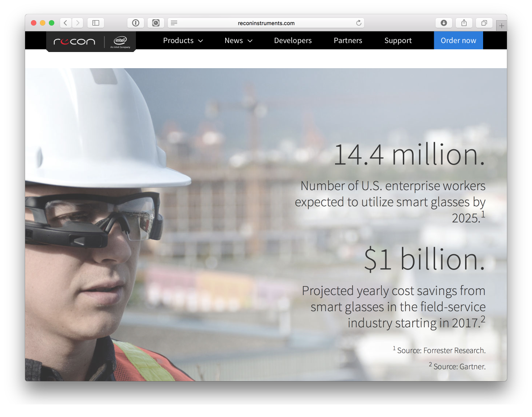The width and height of the screenshot is (532, 417).
Task: Go to the Partners page
Action: [348, 40]
